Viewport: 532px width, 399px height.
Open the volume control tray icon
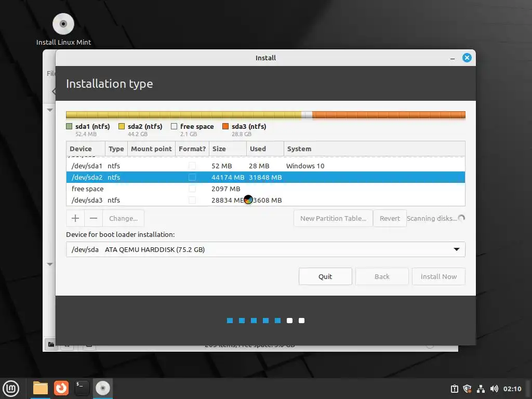click(494, 389)
